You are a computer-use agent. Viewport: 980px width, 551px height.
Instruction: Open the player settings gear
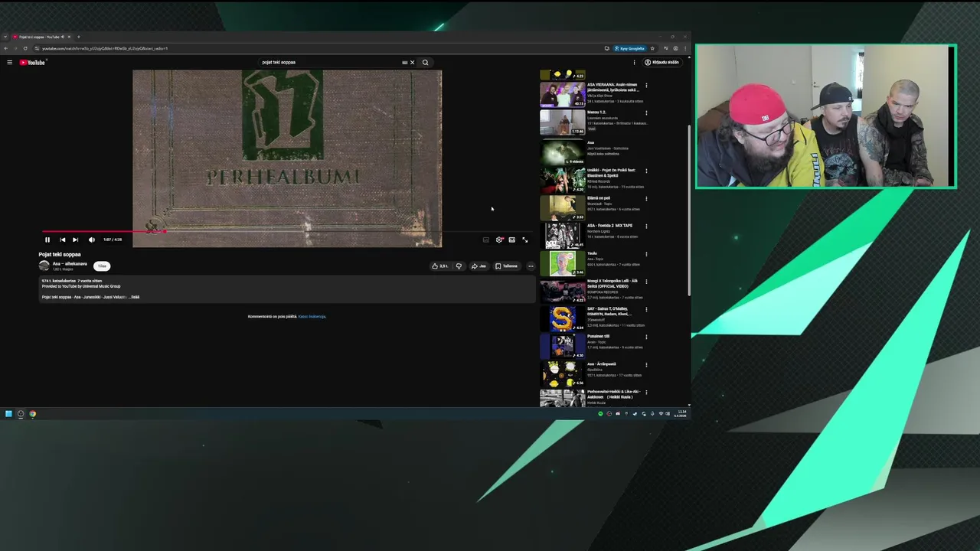[x=499, y=240]
